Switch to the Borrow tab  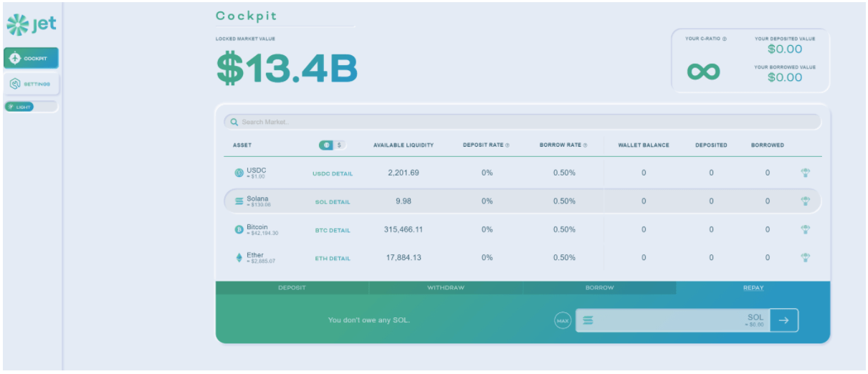click(x=599, y=287)
